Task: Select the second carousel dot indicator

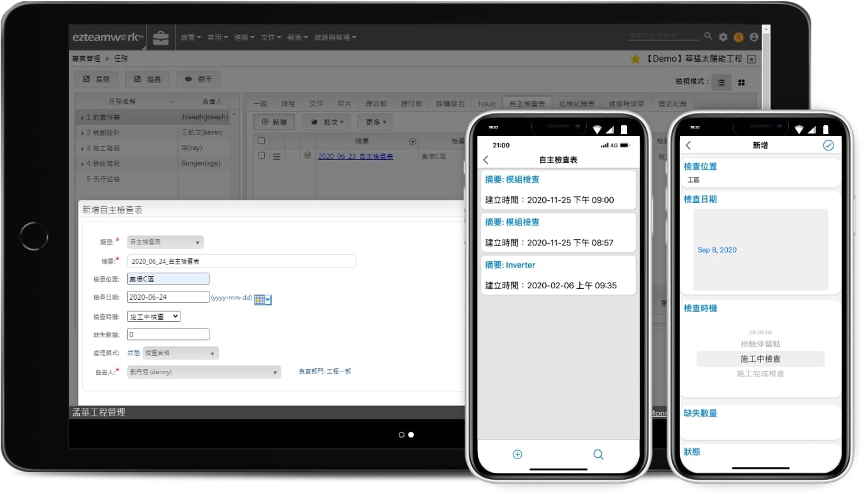Action: [411, 434]
